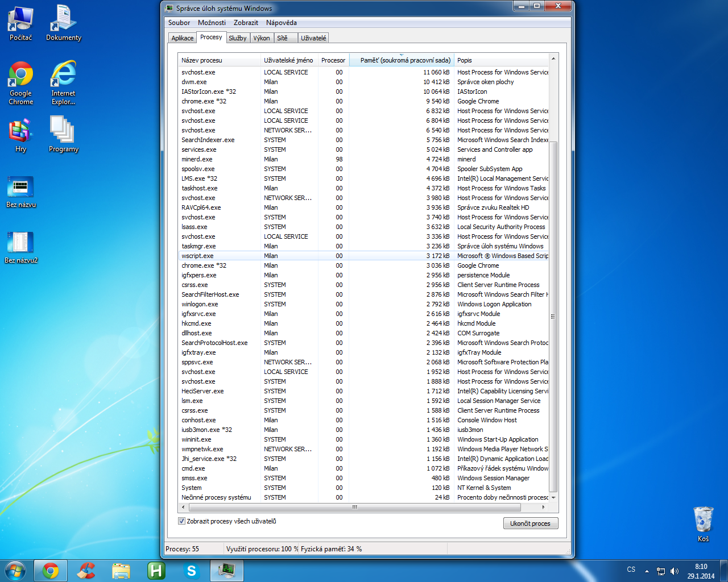
Task: Select iusb3mon.exe *32 process row
Action: pos(364,430)
